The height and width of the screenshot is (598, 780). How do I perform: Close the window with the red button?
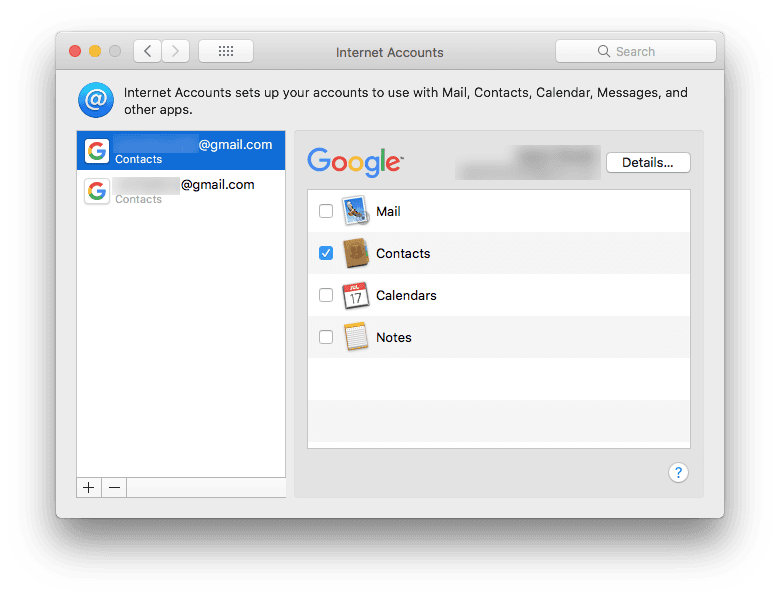click(x=75, y=51)
